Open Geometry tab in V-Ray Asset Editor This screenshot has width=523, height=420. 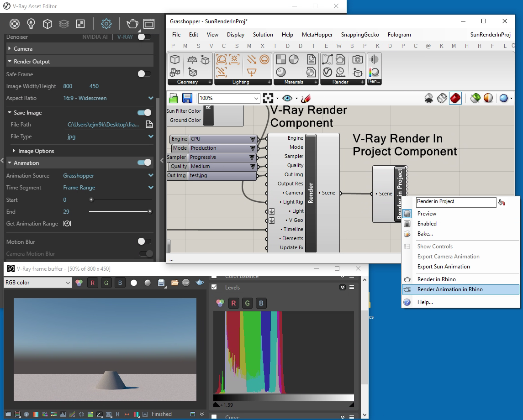pos(48,24)
